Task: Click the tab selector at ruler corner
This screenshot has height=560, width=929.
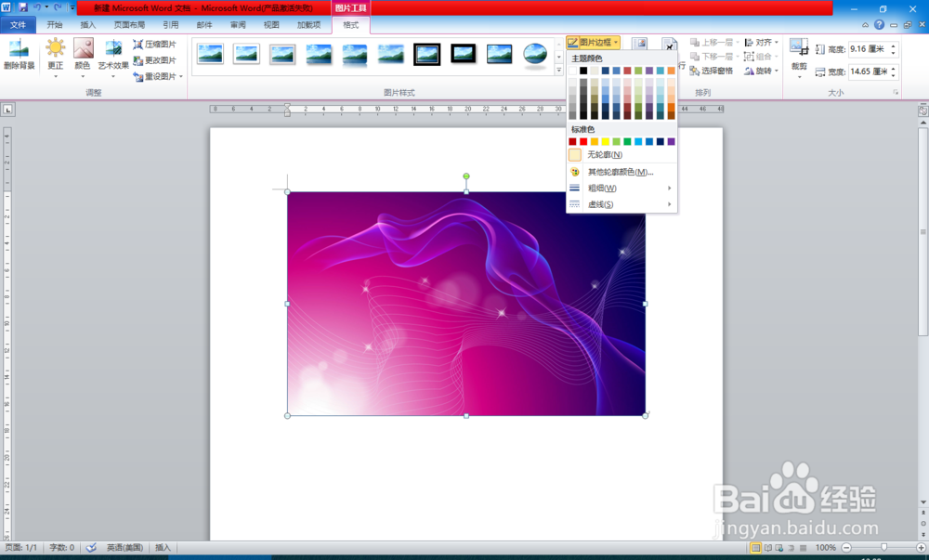Action: [7, 109]
